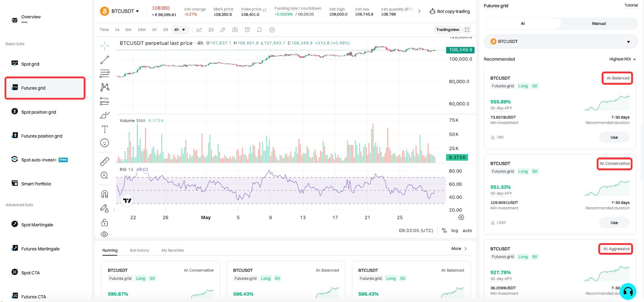Screen dimensions: 644x302
Task: Expand the 4h timeframe dropdown
Action: 179,30
